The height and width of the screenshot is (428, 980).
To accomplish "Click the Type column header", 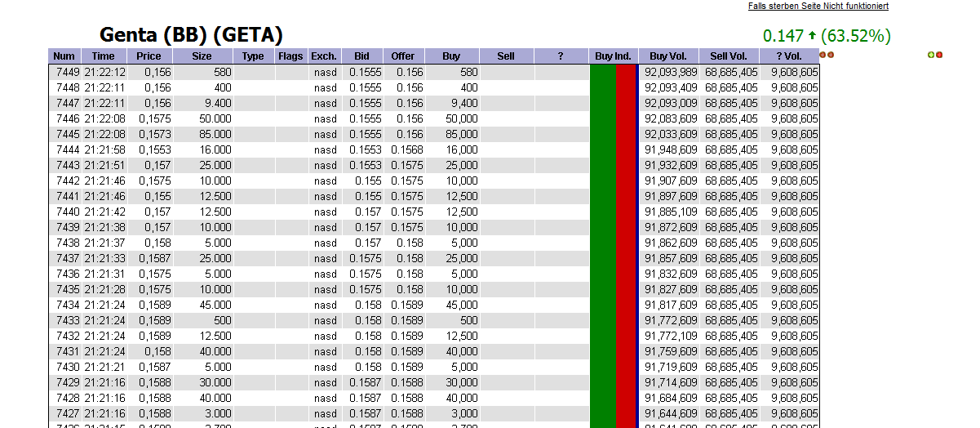I will point(254,56).
